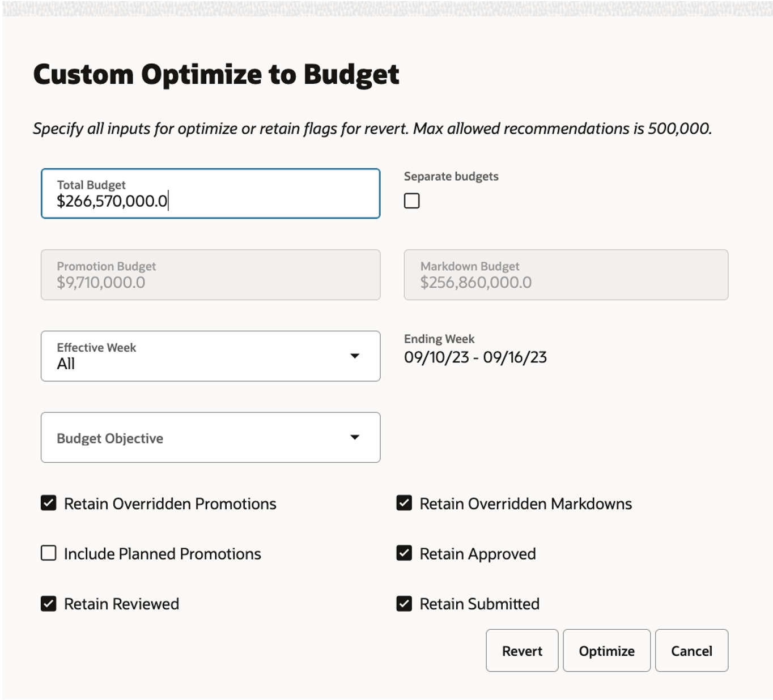Click the Effective Week combo box field
Viewport: 773px width, 700px height.
tap(193, 356)
